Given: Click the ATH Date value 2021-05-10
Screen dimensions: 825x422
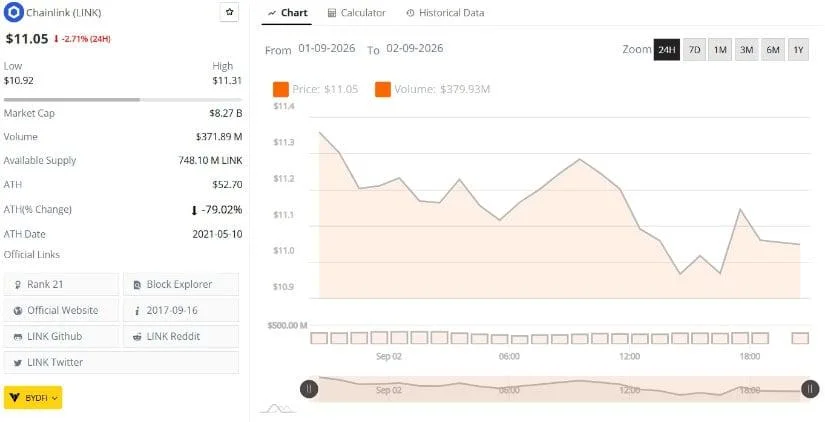Looking at the screenshot, I should [x=217, y=234].
